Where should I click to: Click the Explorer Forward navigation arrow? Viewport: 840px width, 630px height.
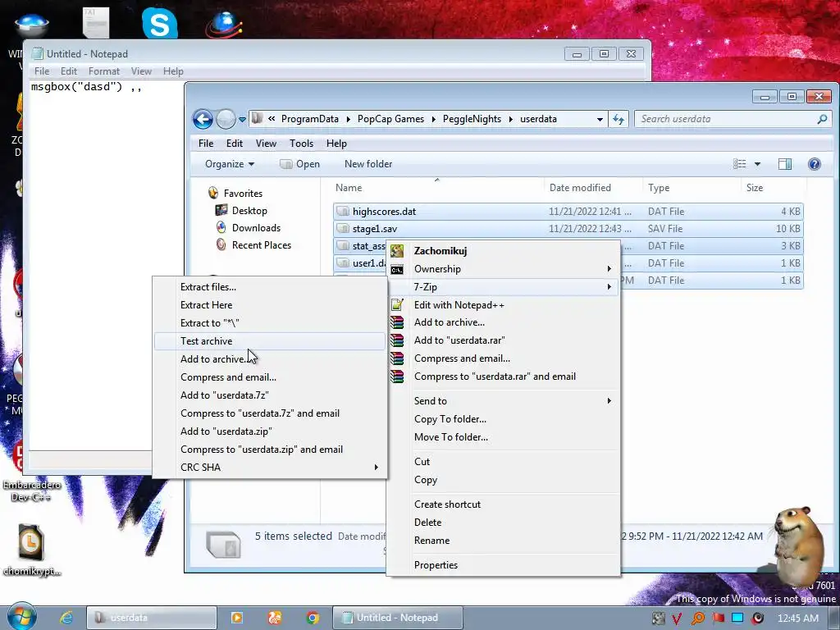tap(226, 119)
